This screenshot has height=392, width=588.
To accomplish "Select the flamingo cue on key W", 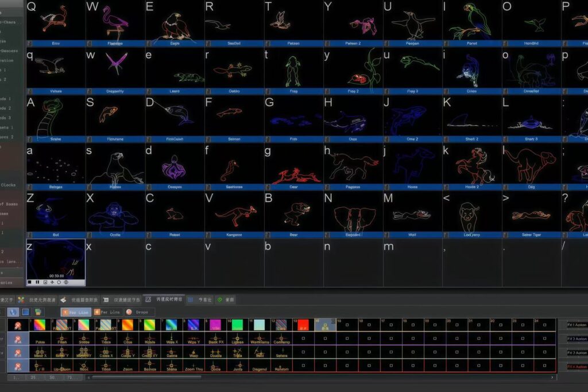I will (115, 22).
